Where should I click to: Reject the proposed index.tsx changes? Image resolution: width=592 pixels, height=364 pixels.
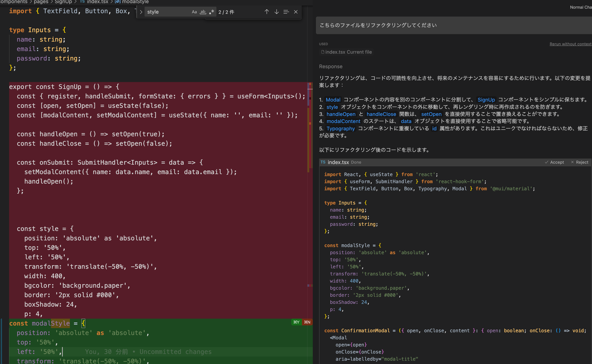(580, 162)
